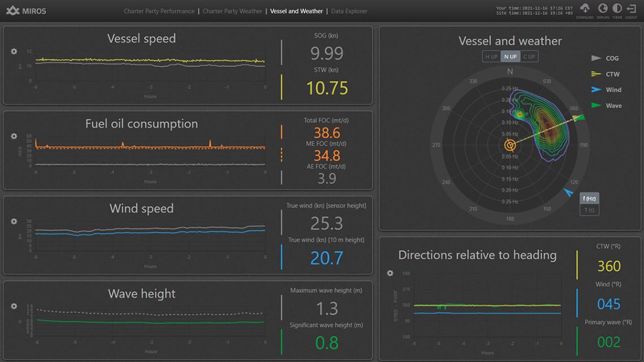The width and height of the screenshot is (644, 362).
Task: Switch compass to C UP mode
Action: point(529,56)
